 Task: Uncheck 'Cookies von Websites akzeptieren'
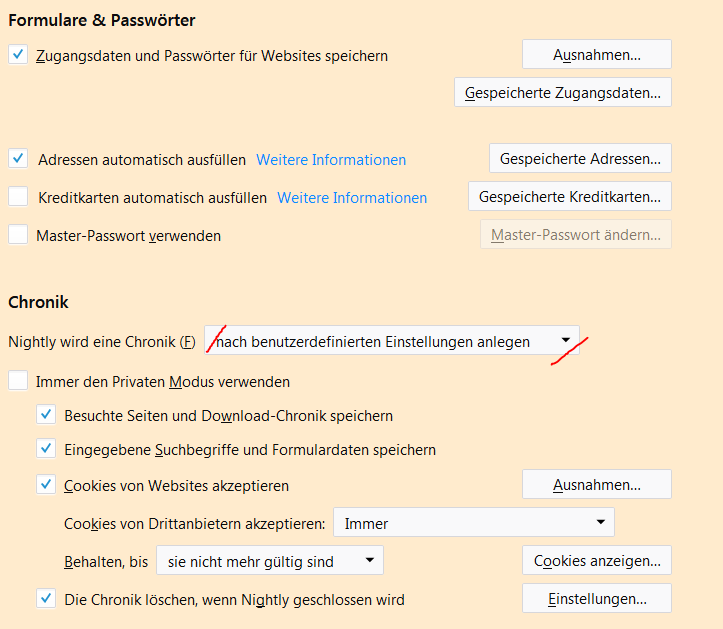pyautogui.click(x=46, y=485)
